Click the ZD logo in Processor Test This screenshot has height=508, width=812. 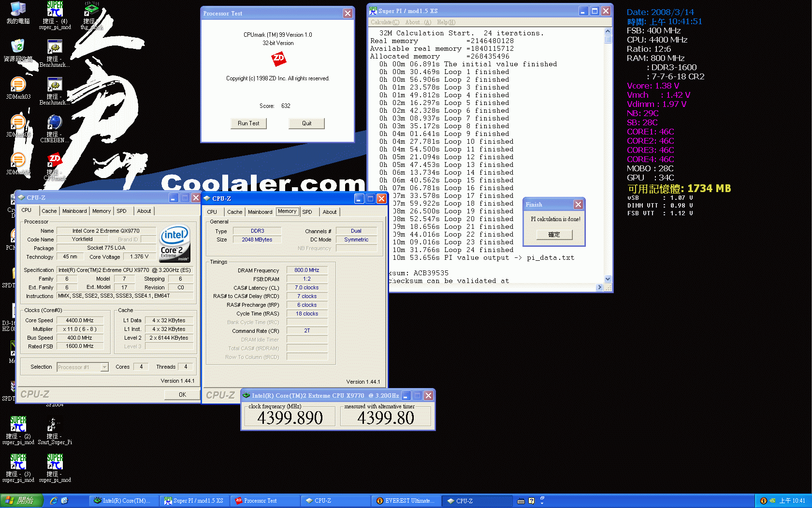tap(278, 59)
